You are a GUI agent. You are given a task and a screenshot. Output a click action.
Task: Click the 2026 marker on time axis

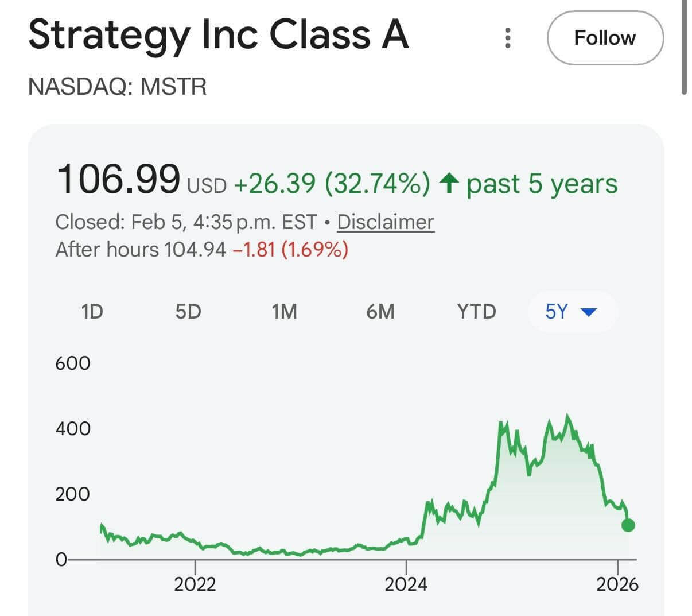click(617, 584)
